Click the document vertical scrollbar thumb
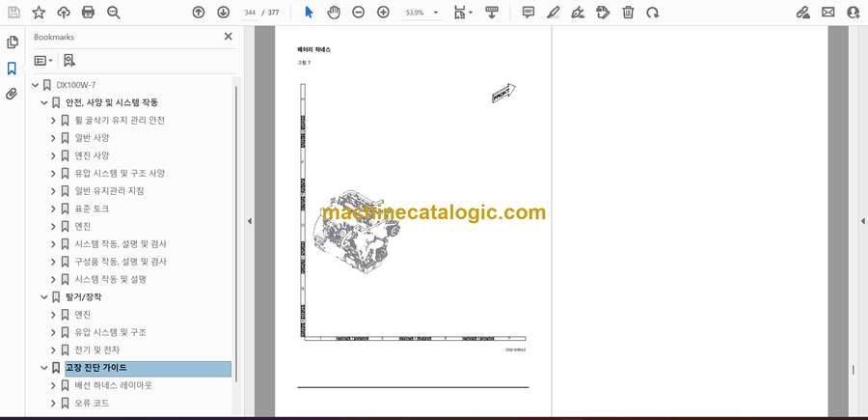 tap(854, 369)
